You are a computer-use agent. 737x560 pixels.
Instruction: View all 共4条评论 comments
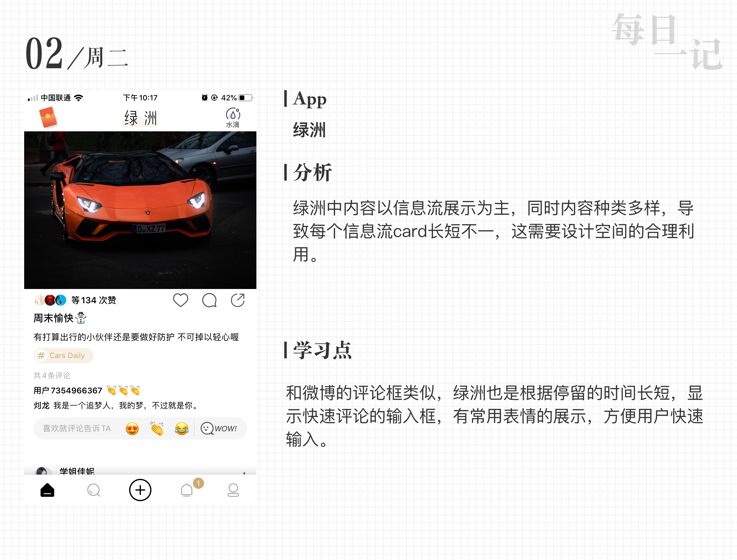[52, 375]
